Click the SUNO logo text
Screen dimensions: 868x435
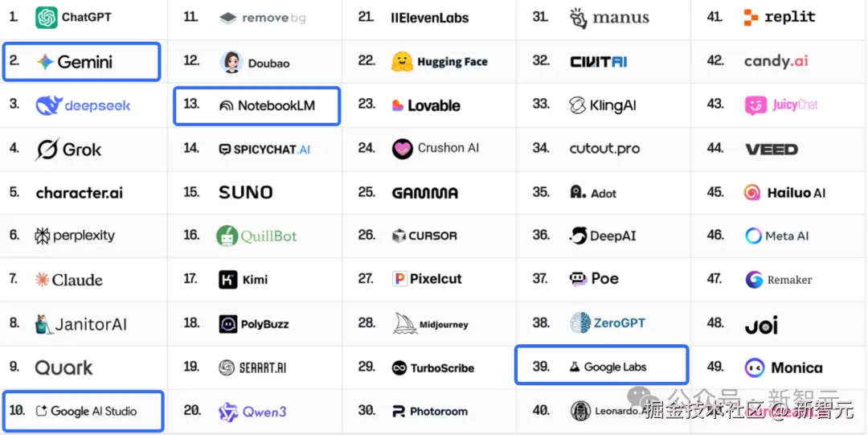245,192
